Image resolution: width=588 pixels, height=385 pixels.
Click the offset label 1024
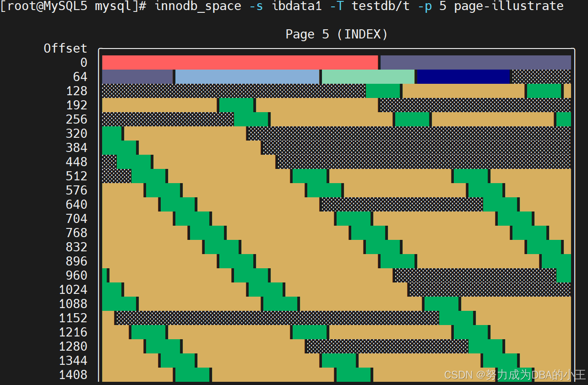(x=73, y=290)
